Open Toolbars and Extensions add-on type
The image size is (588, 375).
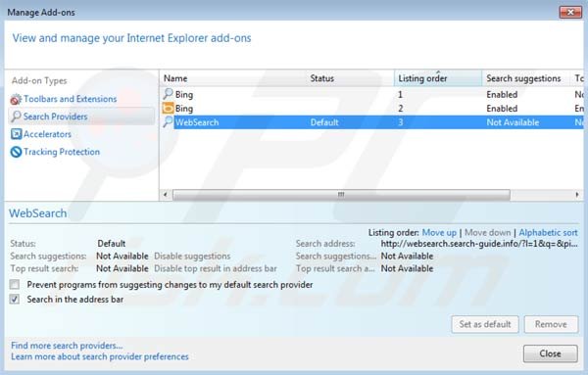[71, 99]
